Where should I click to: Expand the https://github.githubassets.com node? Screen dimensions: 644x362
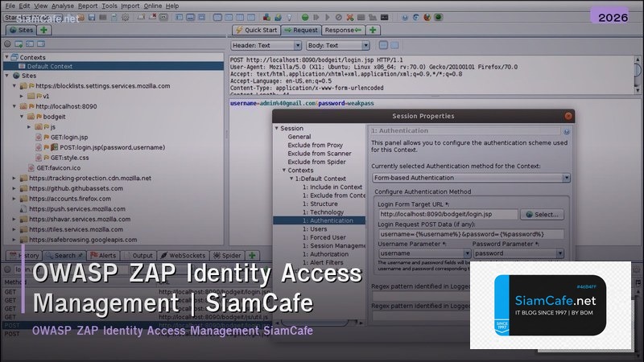click(x=14, y=188)
